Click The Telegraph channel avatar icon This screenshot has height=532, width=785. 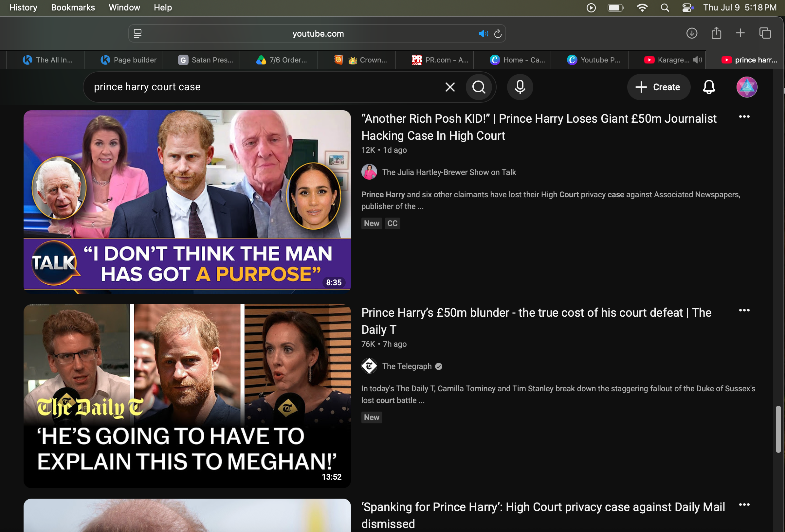369,366
